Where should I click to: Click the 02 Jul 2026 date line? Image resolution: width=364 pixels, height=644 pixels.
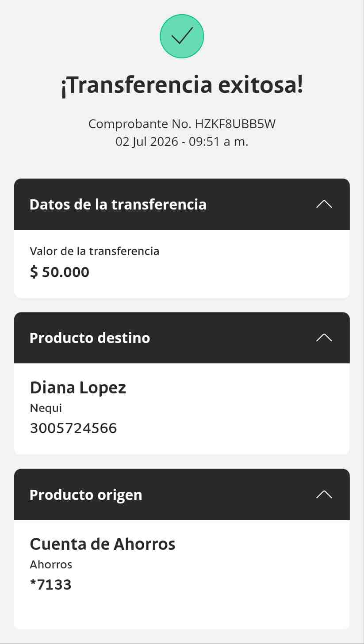182,142
